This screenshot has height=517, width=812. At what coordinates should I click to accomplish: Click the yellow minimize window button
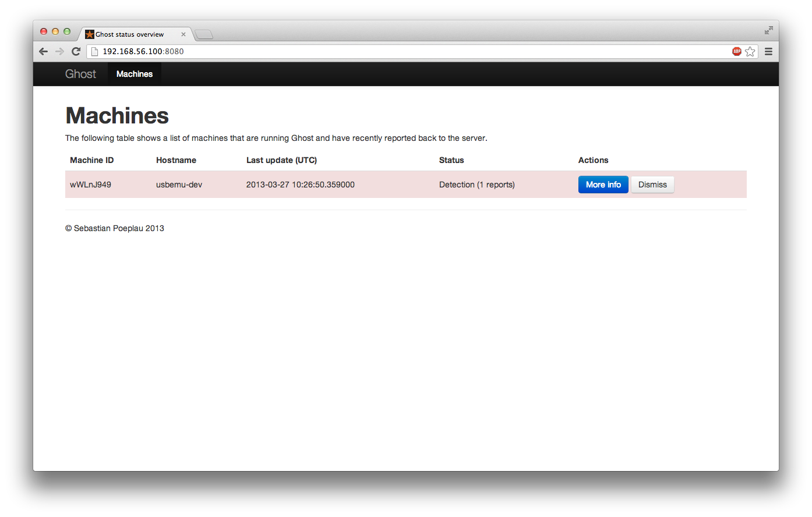[x=55, y=31]
